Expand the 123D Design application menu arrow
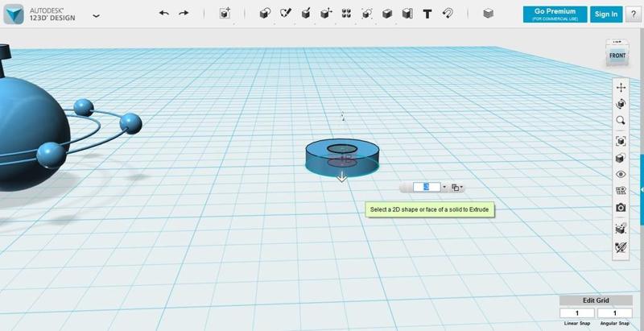Screen dimensions: 644x331 [97, 15]
